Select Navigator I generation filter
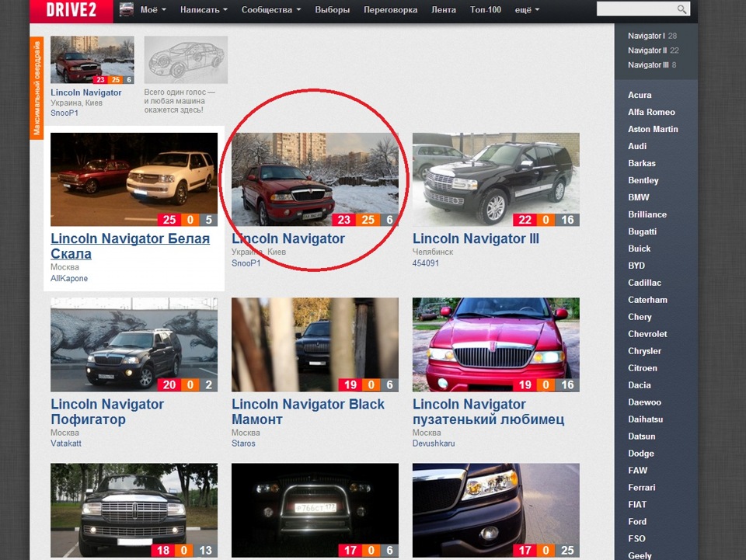 point(647,36)
